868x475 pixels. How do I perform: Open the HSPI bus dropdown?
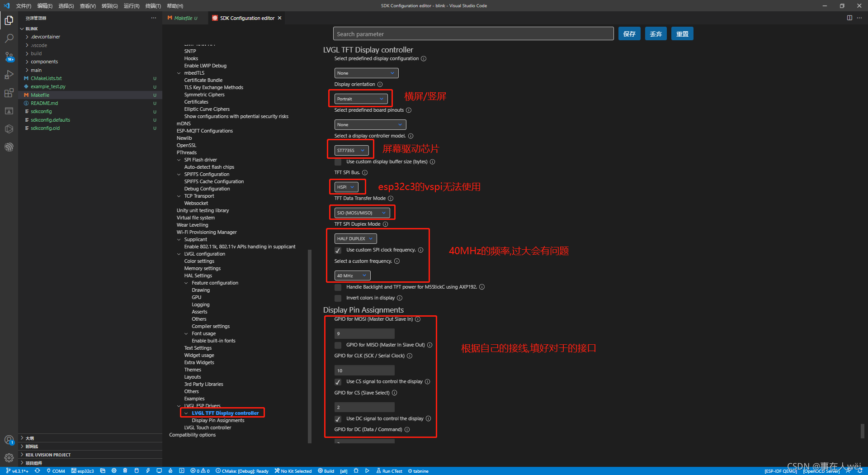coord(346,187)
